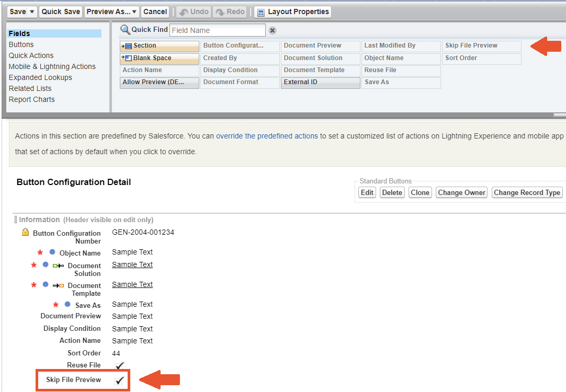Expand the Preview As dropdown
Viewport: 566px width, 392px height.
coord(134,11)
